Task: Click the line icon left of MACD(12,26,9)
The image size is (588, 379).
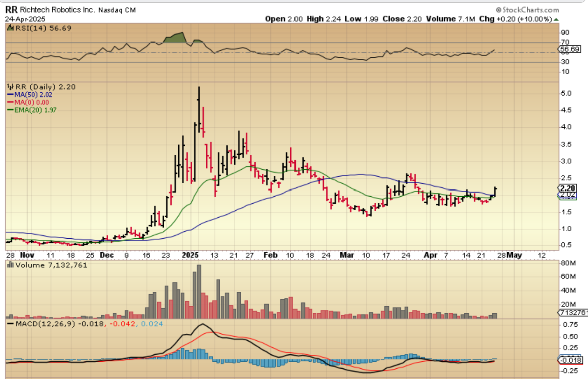Action: [x=9, y=324]
